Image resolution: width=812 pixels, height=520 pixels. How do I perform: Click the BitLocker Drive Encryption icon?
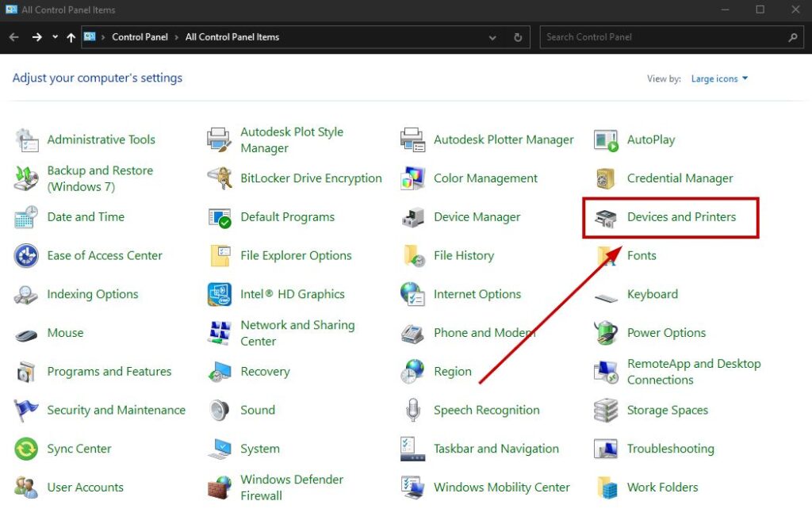[x=220, y=178]
